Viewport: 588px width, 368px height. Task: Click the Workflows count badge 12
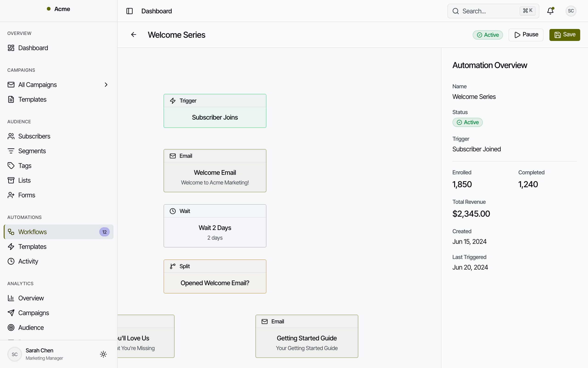click(104, 232)
